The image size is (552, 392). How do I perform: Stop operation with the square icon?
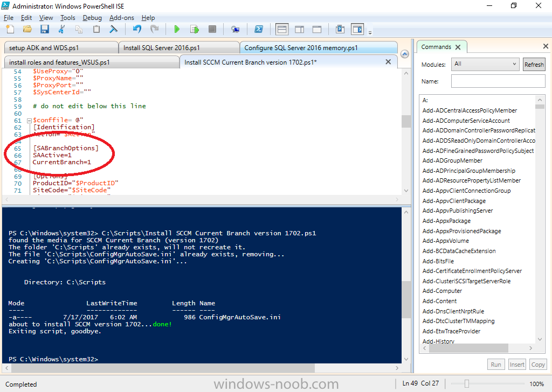point(212,29)
